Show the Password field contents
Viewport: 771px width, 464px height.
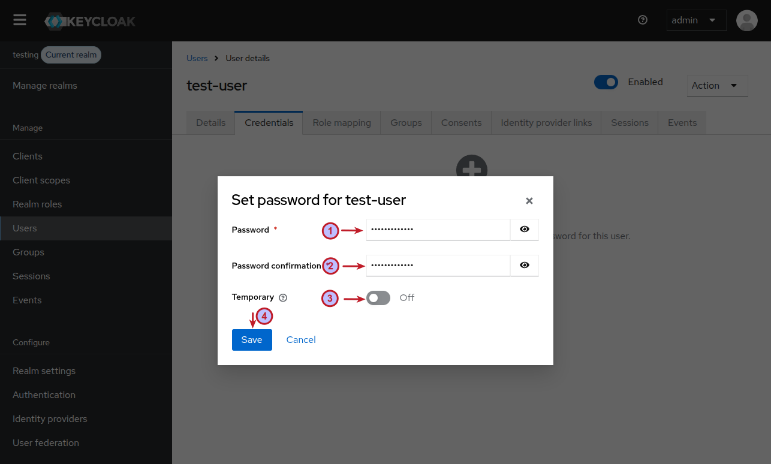click(525, 230)
